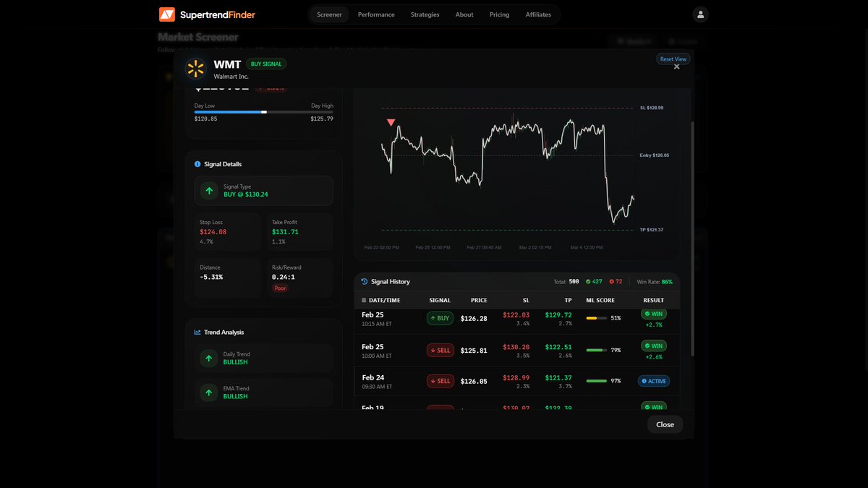Click the Signal History clock icon
The image size is (868, 488).
point(365,281)
